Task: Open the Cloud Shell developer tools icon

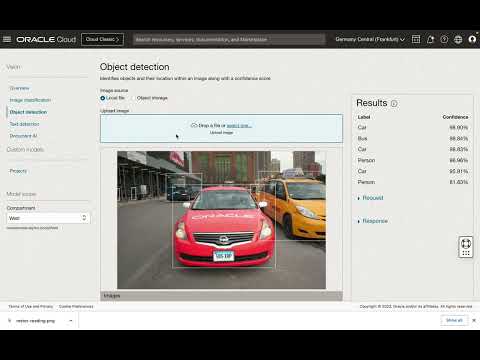Action: (416, 39)
